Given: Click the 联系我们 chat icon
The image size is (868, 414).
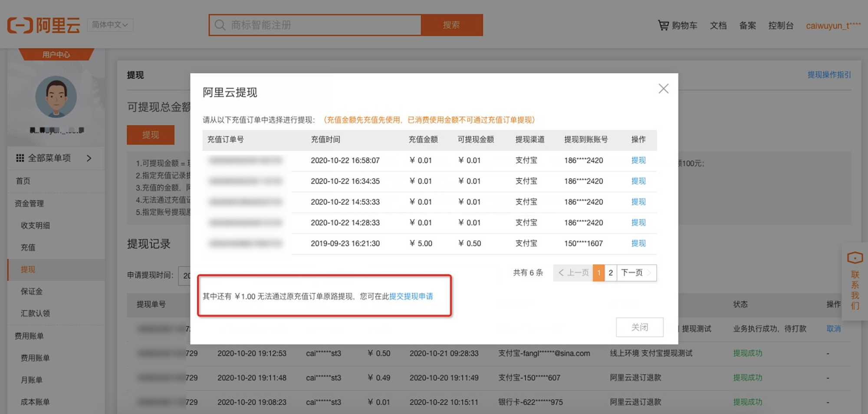Looking at the screenshot, I should pos(855,258).
